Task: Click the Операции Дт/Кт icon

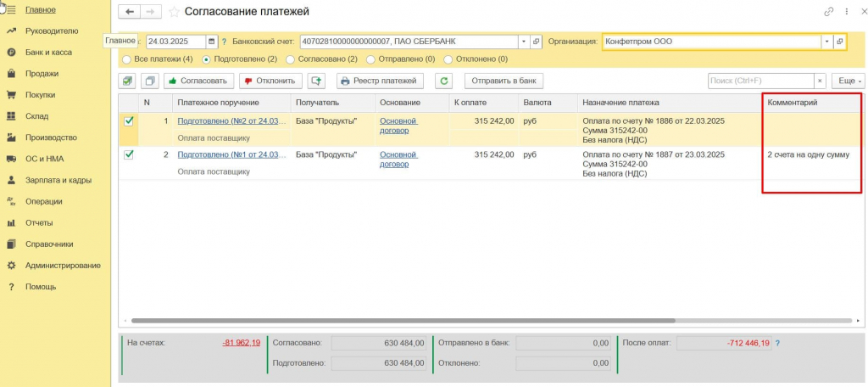Action: tap(10, 202)
